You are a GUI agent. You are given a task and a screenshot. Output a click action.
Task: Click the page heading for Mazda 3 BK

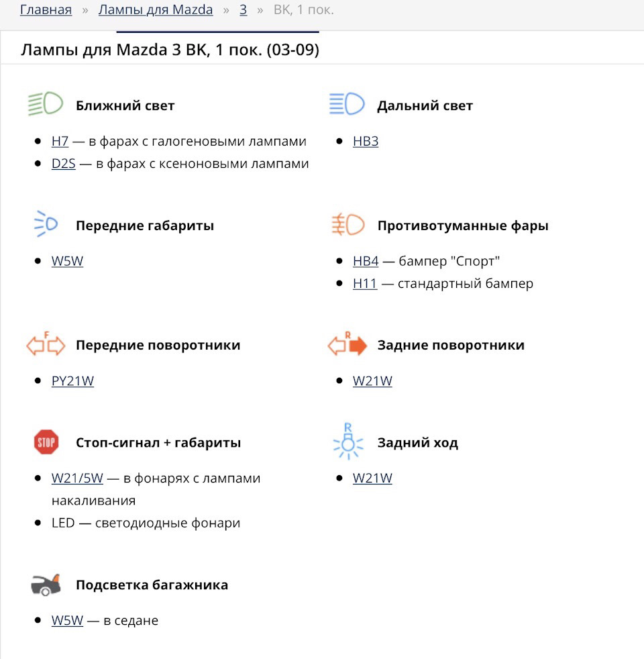tap(170, 50)
